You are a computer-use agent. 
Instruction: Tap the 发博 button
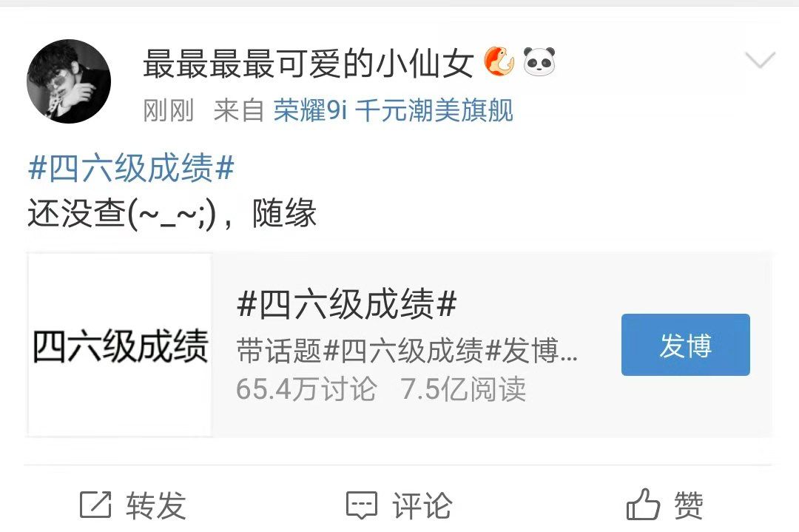coord(685,345)
